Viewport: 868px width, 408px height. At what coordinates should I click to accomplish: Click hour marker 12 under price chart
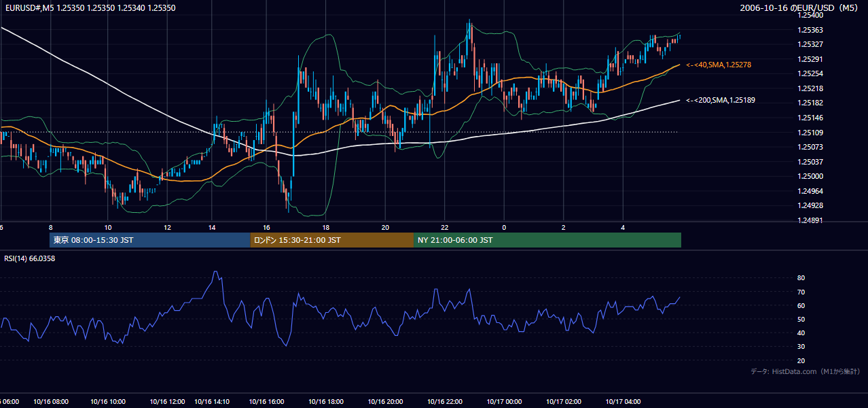point(167,228)
